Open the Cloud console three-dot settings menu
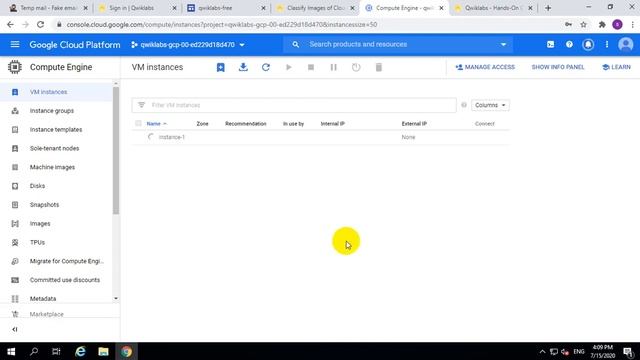 coord(607,44)
